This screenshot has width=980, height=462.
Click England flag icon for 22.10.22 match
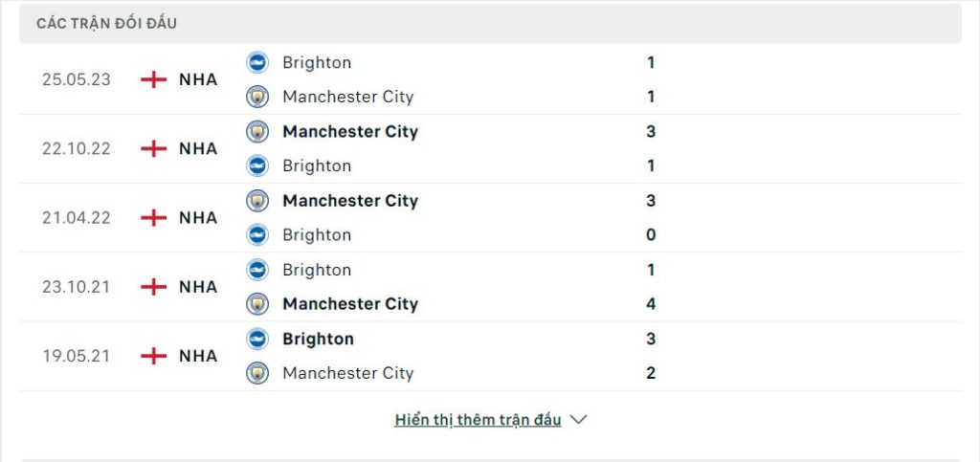154,148
